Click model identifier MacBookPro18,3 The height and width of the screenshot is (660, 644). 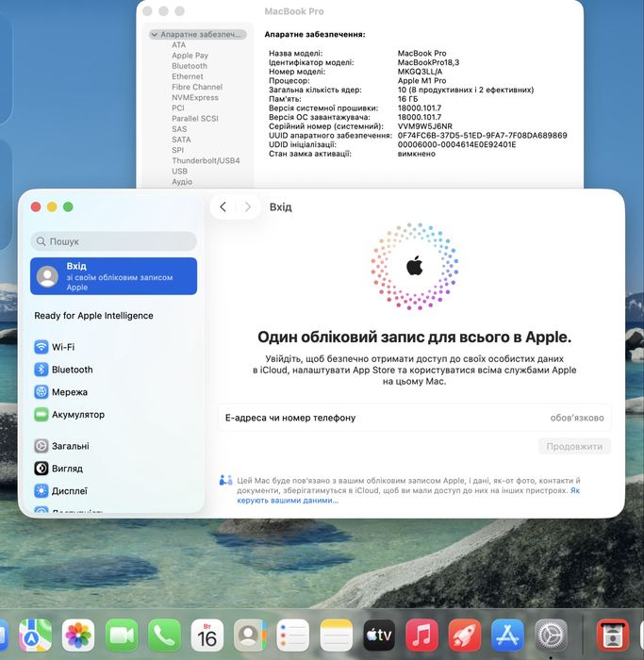(428, 62)
